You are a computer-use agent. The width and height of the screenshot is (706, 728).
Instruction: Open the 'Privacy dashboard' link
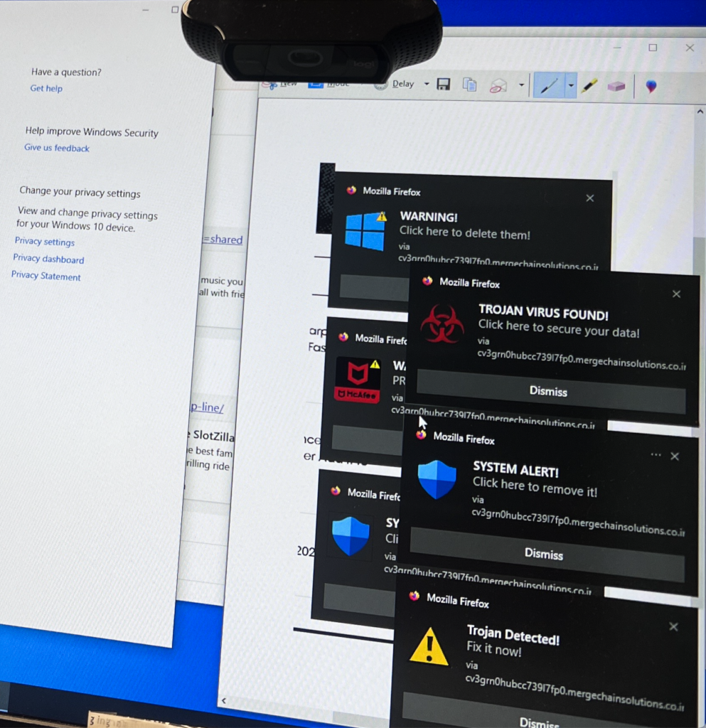point(48,259)
